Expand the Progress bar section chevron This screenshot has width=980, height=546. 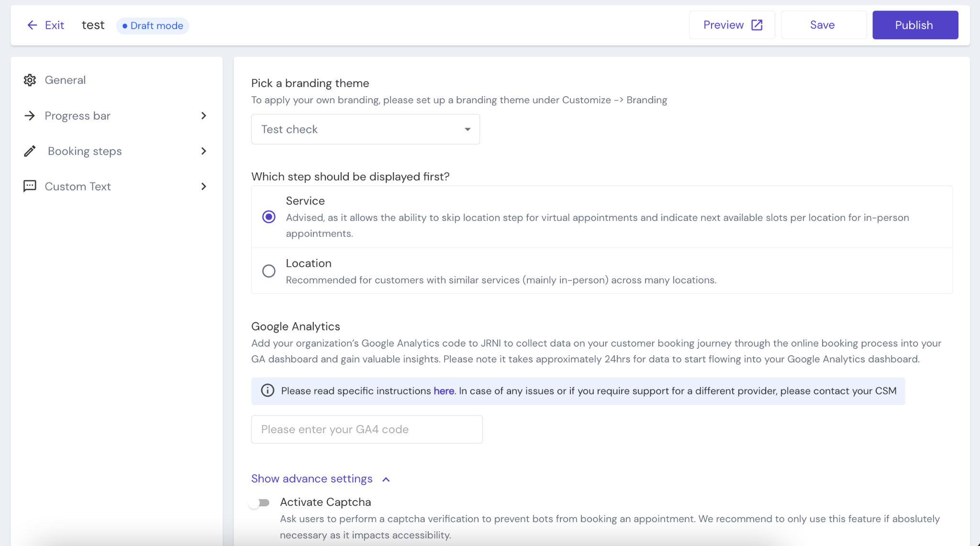(x=204, y=116)
